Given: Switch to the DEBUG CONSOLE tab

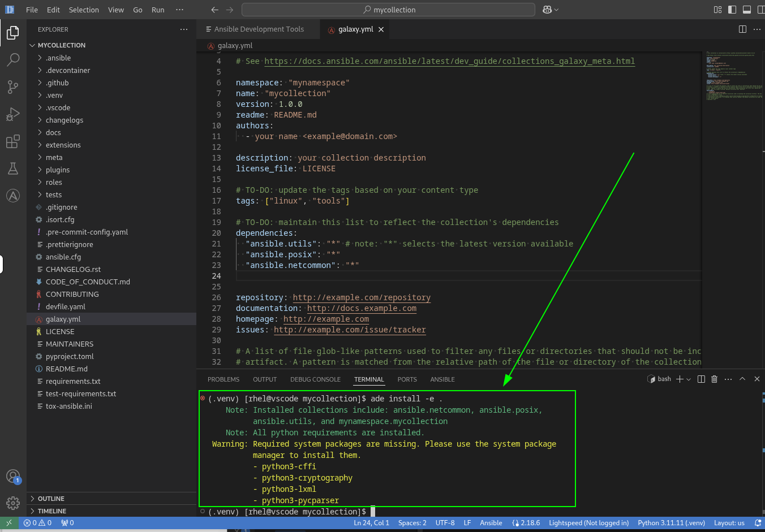Looking at the screenshot, I should tap(315, 379).
